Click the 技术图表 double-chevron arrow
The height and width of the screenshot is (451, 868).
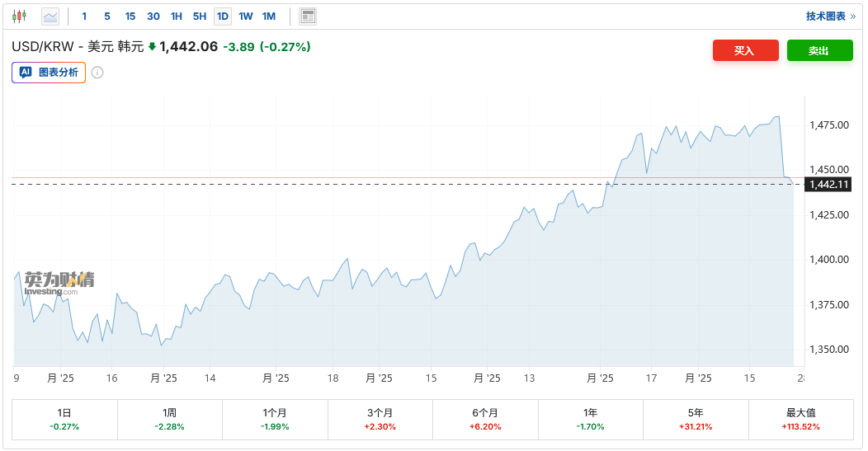[x=852, y=16]
